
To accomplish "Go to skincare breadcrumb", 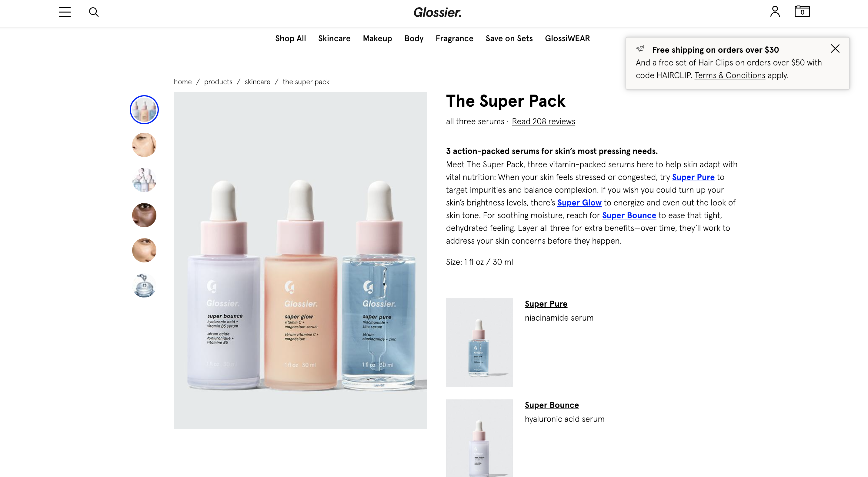I will tap(257, 82).
